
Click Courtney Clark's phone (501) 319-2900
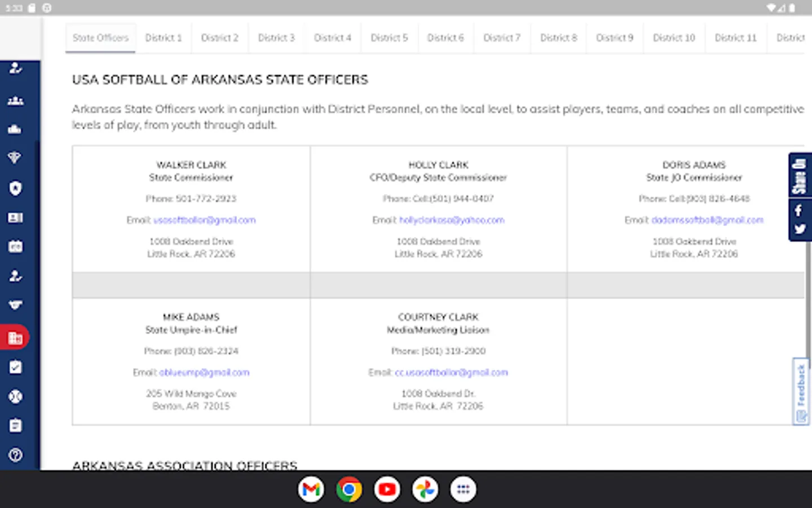coord(453,351)
